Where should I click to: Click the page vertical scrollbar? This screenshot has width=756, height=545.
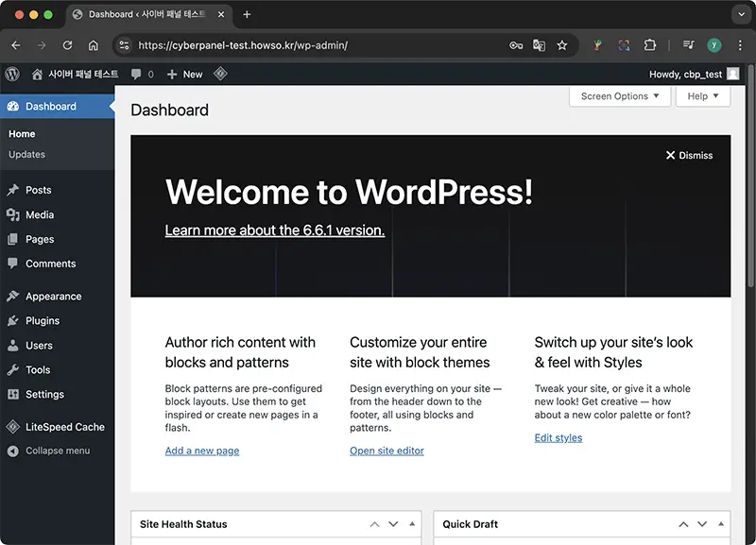click(x=750, y=178)
